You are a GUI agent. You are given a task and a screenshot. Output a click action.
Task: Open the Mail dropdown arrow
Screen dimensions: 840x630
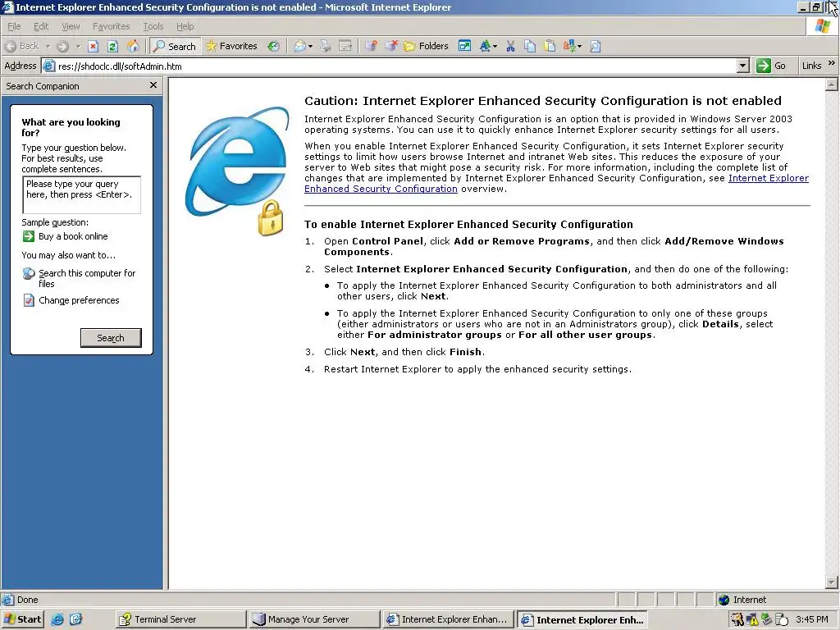[x=311, y=47]
